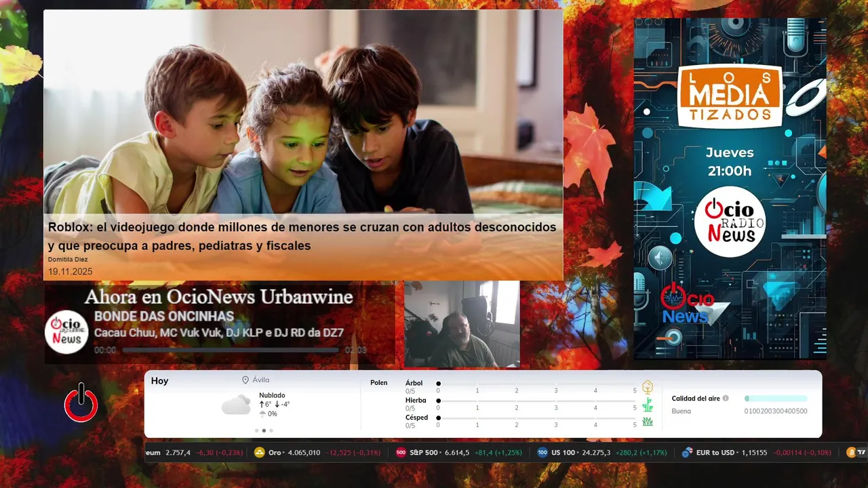This screenshot has height=488, width=868.
Task: Click the S&P 500 6.614,5 ticker entry
Action: pyautogui.click(x=459, y=452)
